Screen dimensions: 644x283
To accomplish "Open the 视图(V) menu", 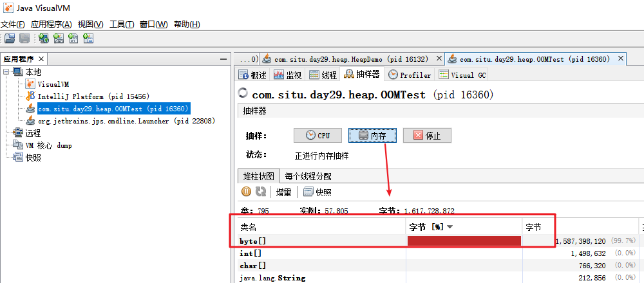I will coord(90,24).
